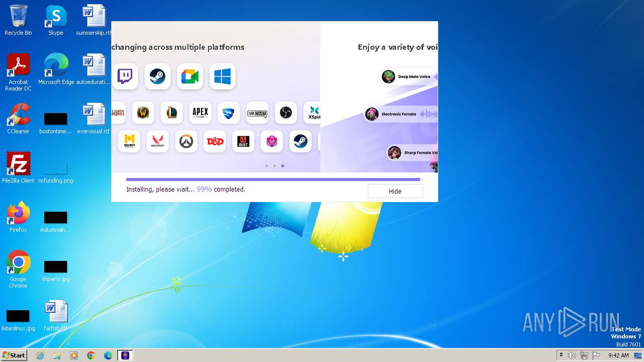Click the D&D icon
Screen dimensions: 644x362
click(x=215, y=141)
